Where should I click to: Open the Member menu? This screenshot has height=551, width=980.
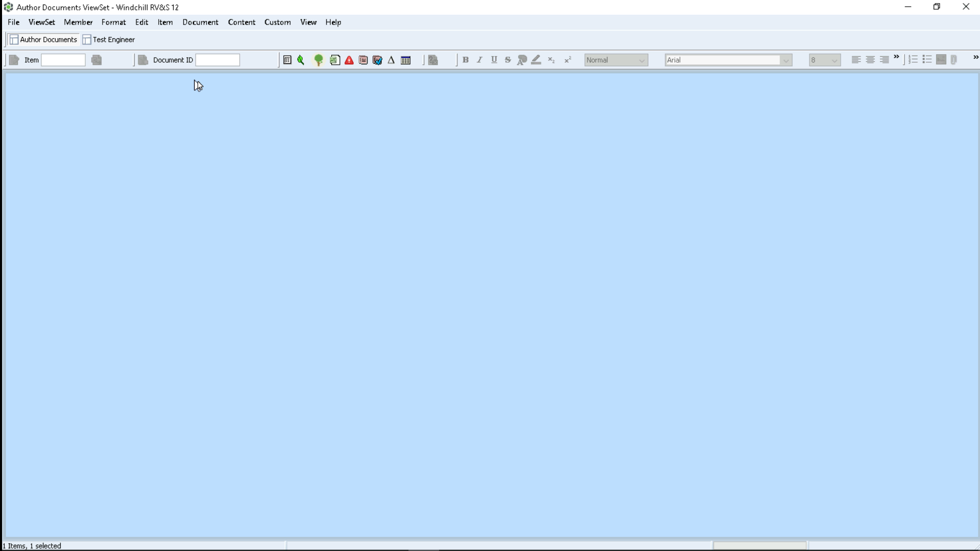point(78,22)
